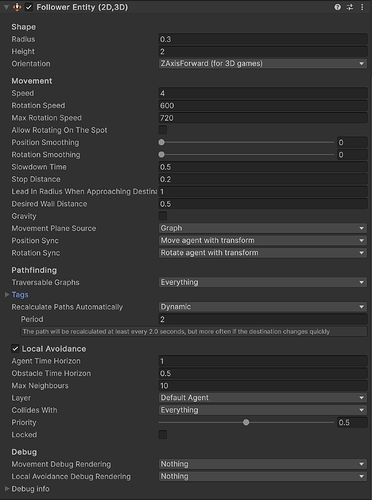
Task: Click the Priority slider handle
Action: point(246,422)
